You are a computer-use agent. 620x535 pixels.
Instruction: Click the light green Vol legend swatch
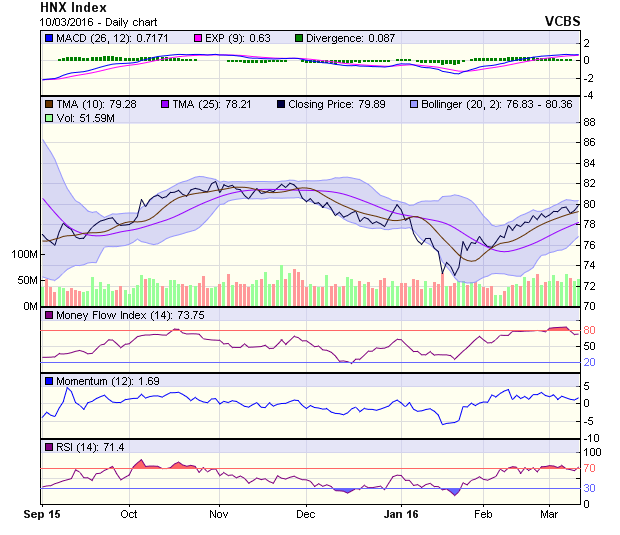(49, 118)
